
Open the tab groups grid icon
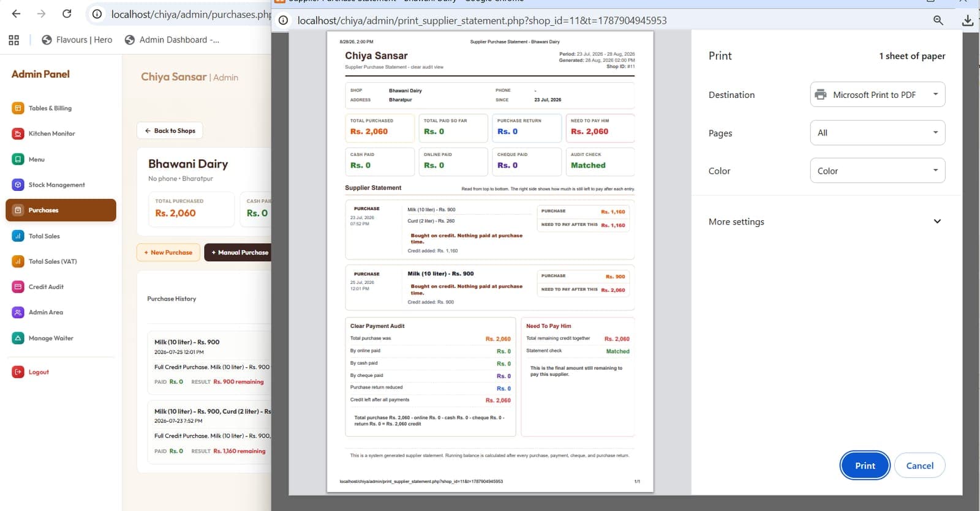[14, 40]
